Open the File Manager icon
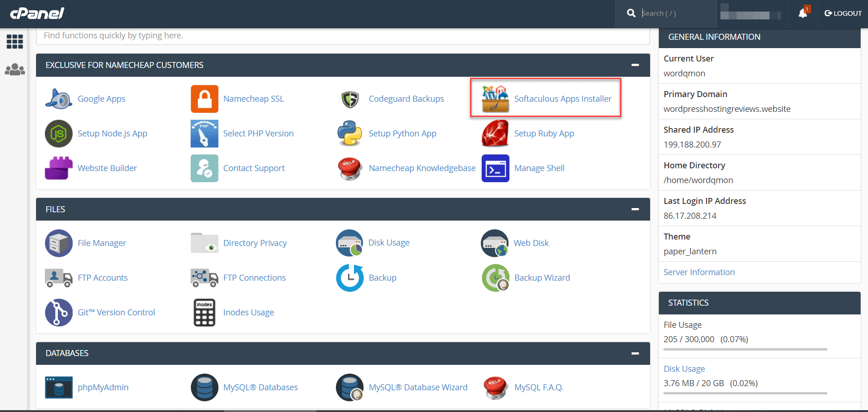 [59, 243]
